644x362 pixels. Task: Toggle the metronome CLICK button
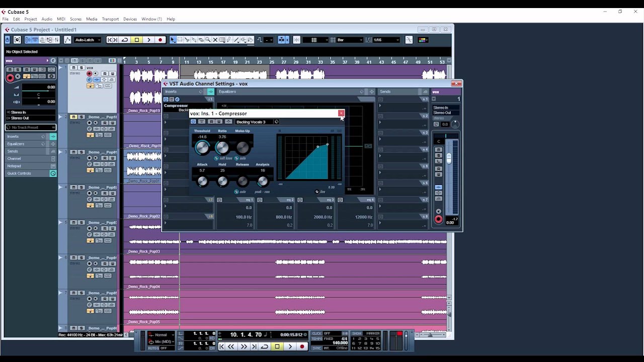pos(317,333)
